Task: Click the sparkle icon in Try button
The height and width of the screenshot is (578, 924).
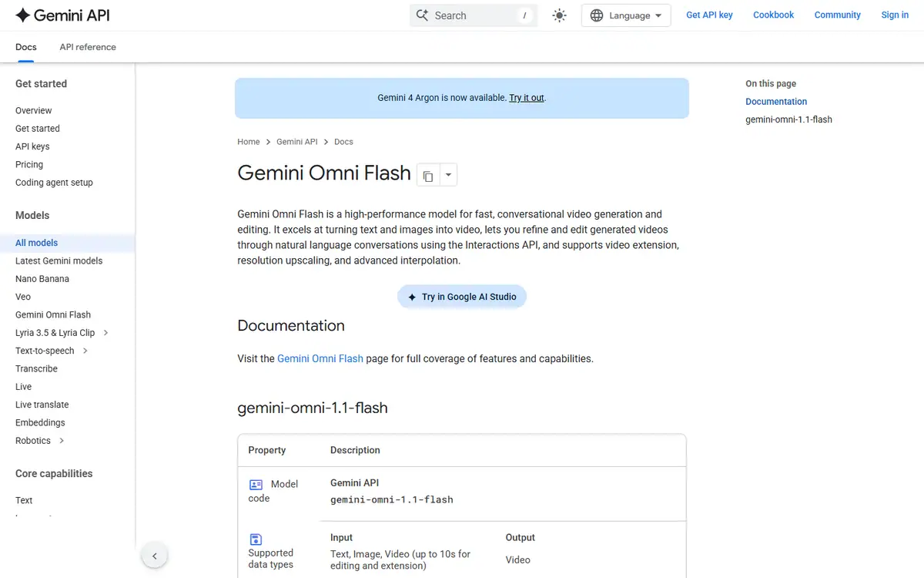Action: coord(412,297)
